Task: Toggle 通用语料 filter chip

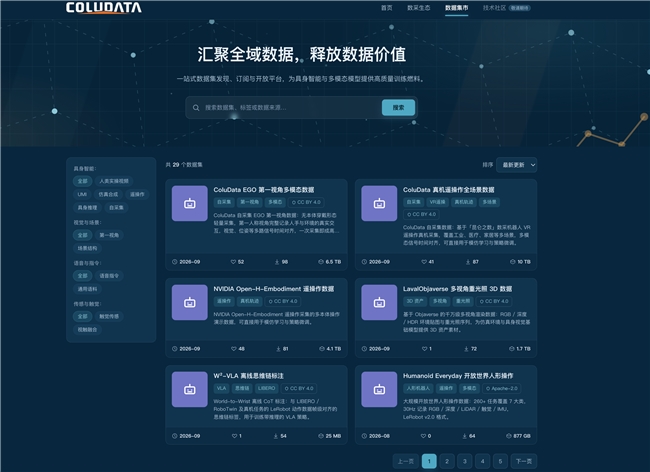Action: click(x=87, y=289)
